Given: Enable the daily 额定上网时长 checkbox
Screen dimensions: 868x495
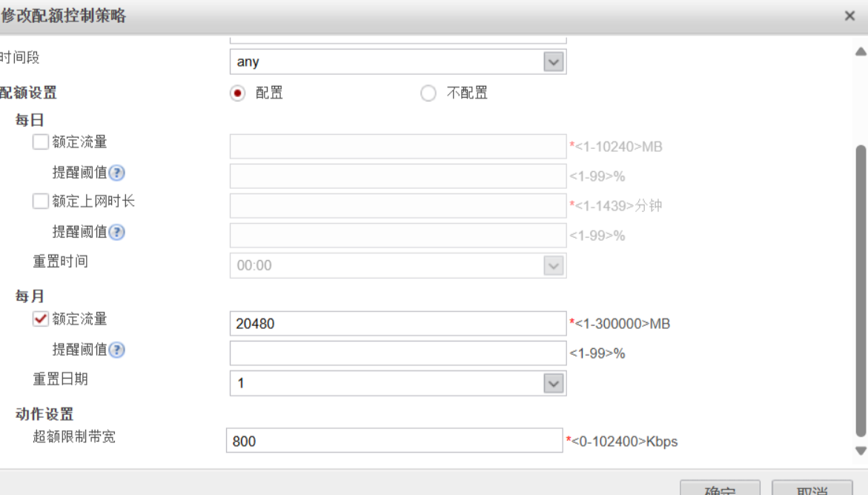Looking at the screenshot, I should [41, 201].
